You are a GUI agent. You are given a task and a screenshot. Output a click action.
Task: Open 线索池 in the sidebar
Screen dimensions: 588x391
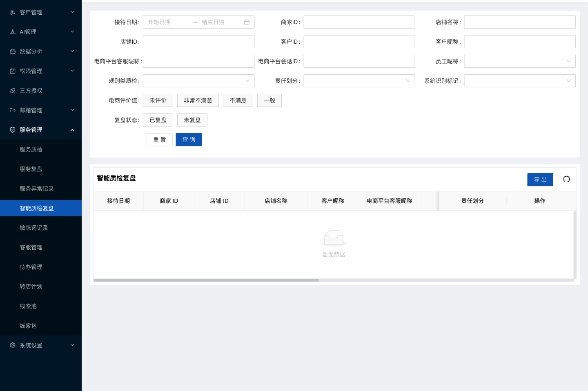click(41, 306)
